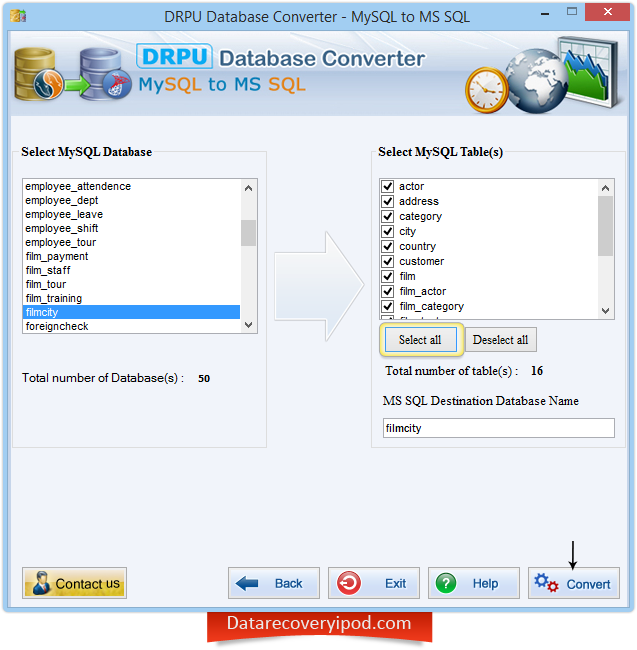Image resolution: width=637 pixels, height=650 pixels.
Task: Click the blue Back arrow icon
Action: coord(247,583)
